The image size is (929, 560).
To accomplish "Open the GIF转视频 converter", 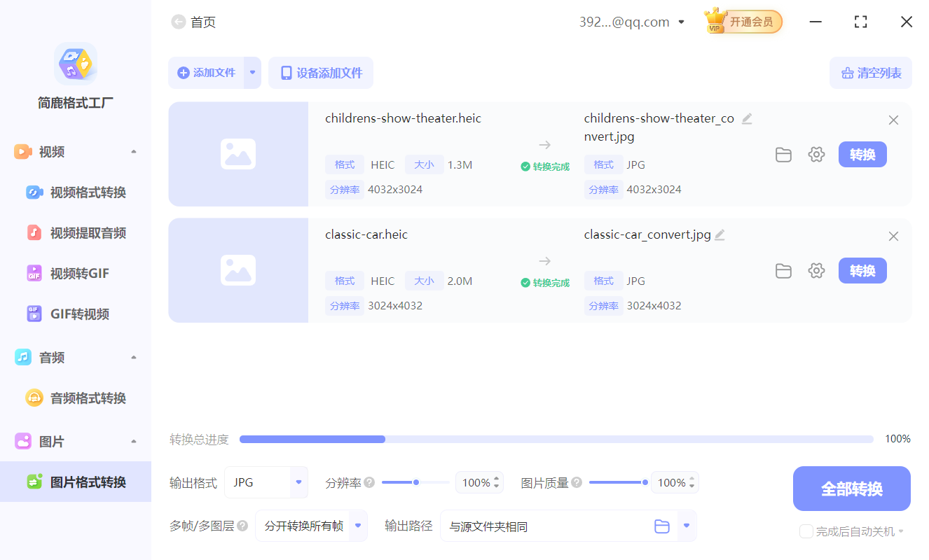I will point(75,314).
